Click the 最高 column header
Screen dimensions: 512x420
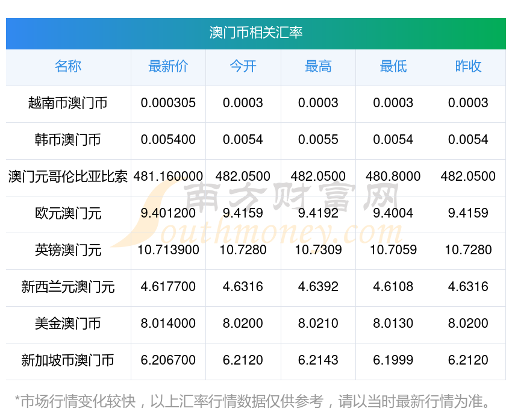point(318,66)
